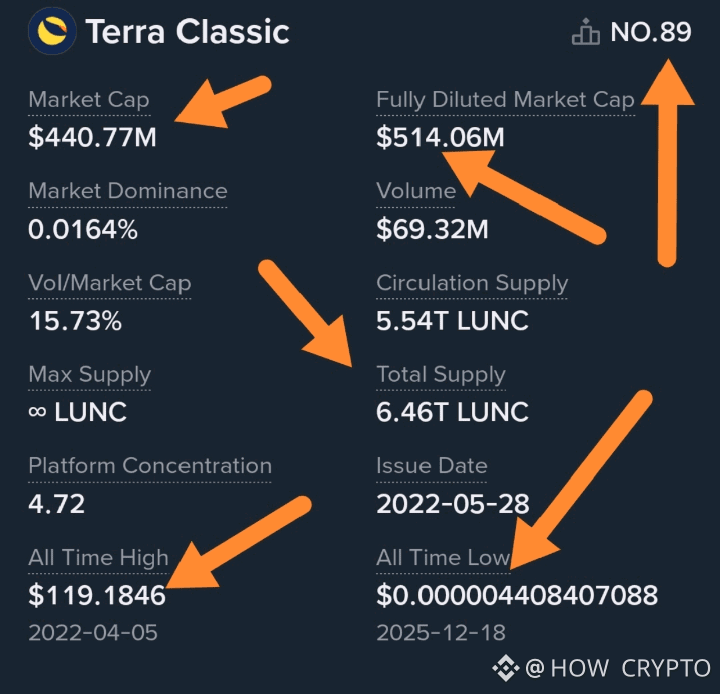Open the Max Supply label info

tap(90, 374)
